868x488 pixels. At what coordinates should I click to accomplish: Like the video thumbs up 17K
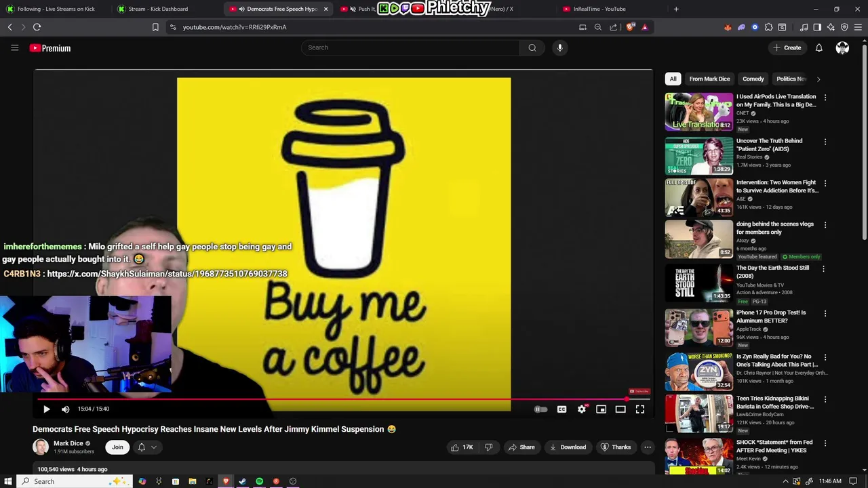(462, 447)
